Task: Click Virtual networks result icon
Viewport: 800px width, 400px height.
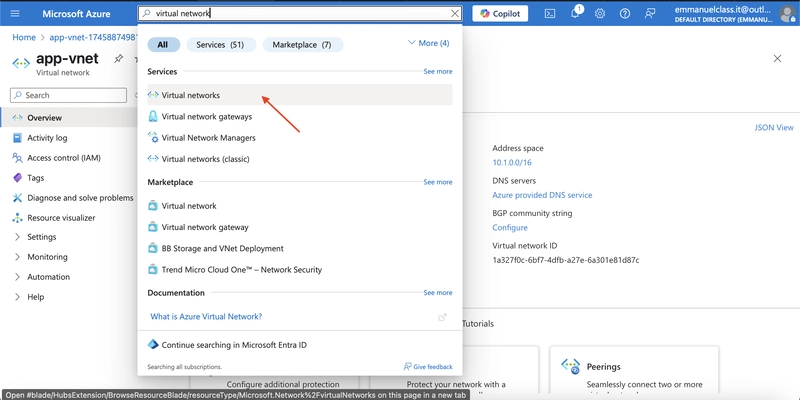Action: (x=153, y=95)
